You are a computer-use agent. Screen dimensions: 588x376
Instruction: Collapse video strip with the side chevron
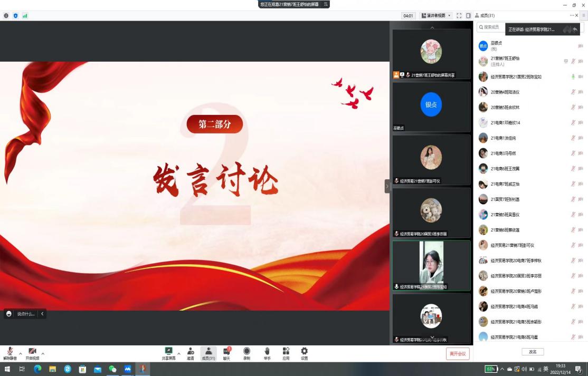click(387, 186)
